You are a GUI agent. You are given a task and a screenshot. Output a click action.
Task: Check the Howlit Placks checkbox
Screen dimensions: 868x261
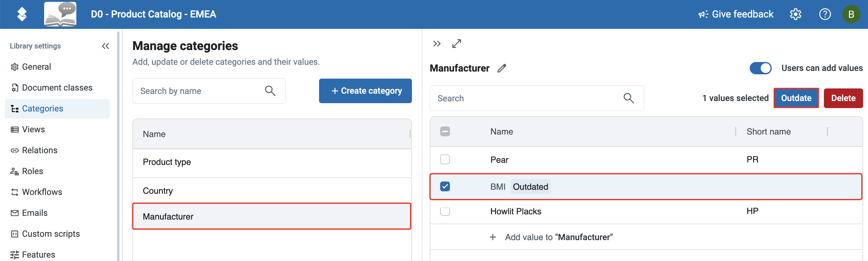coord(445,211)
